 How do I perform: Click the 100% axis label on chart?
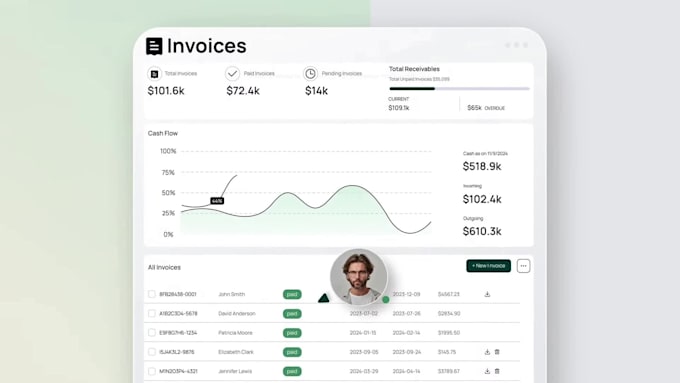click(x=168, y=151)
